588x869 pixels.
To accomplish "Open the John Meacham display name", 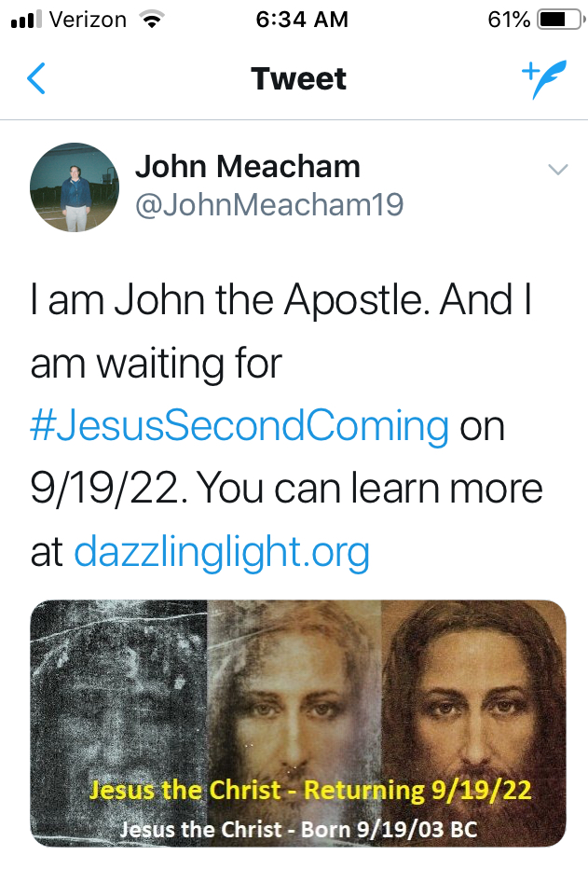I will point(247,167).
